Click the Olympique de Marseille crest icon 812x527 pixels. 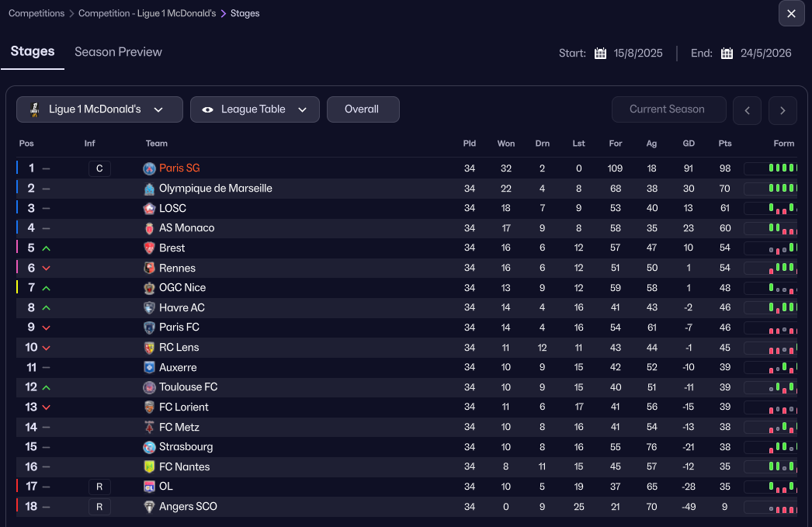point(150,189)
